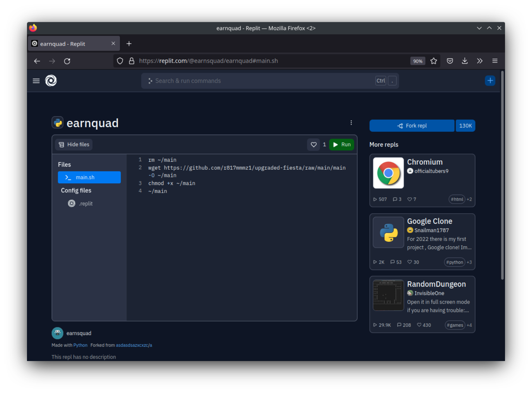Viewport: 532px width, 393px height.
Task: Go back to previous page
Action: (x=37, y=61)
